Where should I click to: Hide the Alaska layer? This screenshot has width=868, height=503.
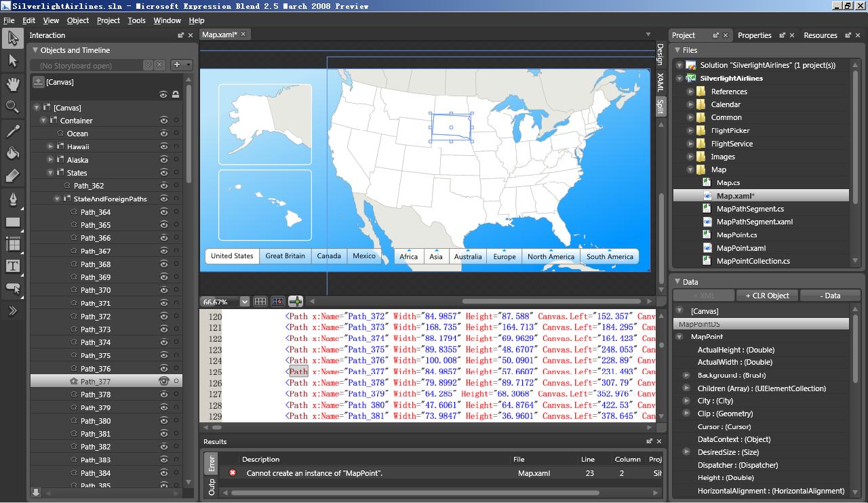[163, 160]
